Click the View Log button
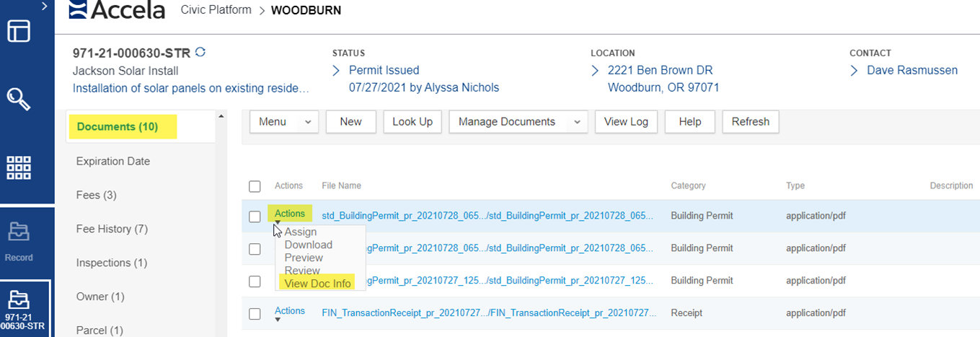 click(x=626, y=122)
